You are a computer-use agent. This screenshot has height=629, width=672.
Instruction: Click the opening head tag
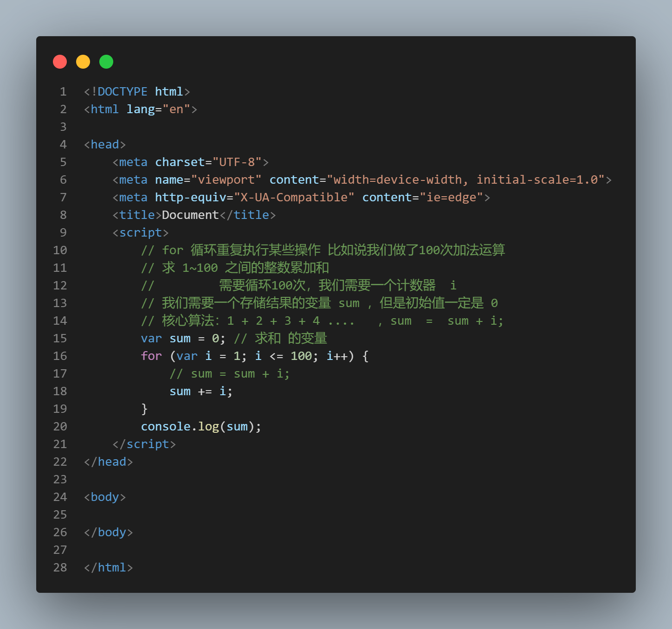coord(105,145)
